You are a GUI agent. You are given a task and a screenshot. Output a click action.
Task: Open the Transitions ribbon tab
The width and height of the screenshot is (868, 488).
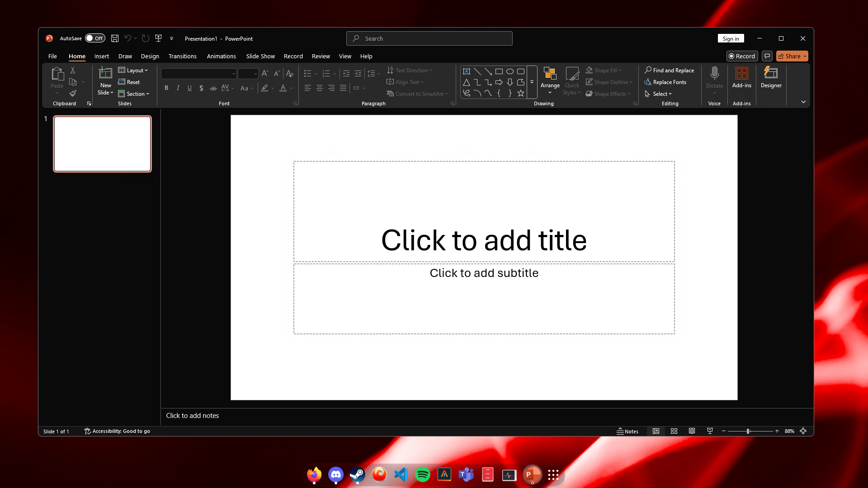pos(182,56)
